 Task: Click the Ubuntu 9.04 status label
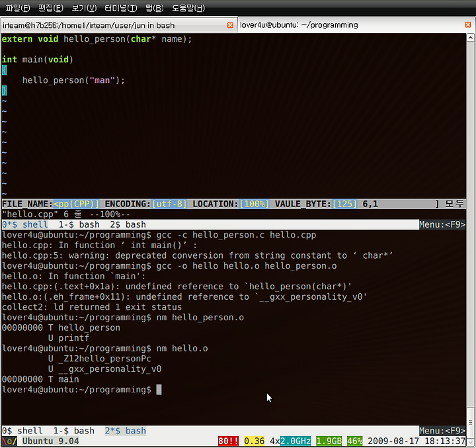click(x=50, y=441)
